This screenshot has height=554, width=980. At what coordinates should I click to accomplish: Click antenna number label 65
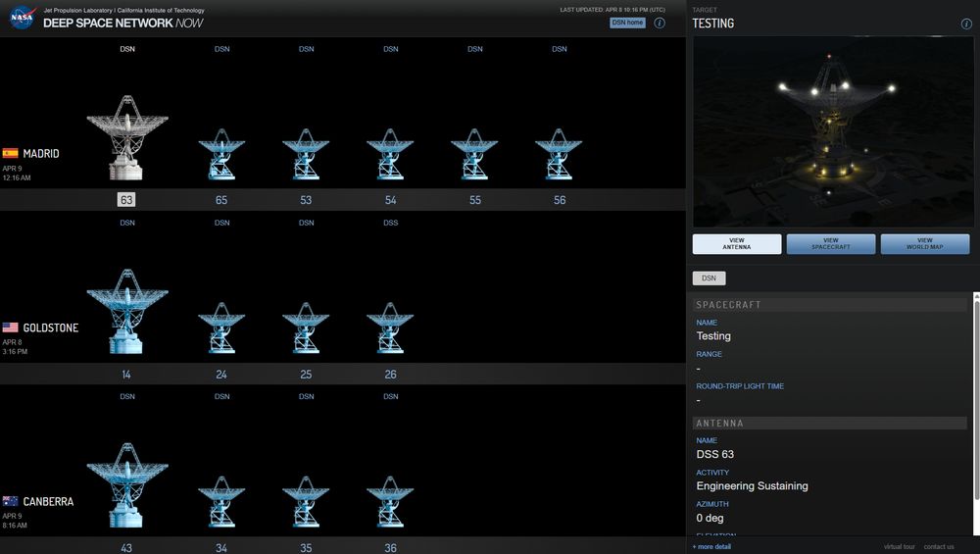221,200
